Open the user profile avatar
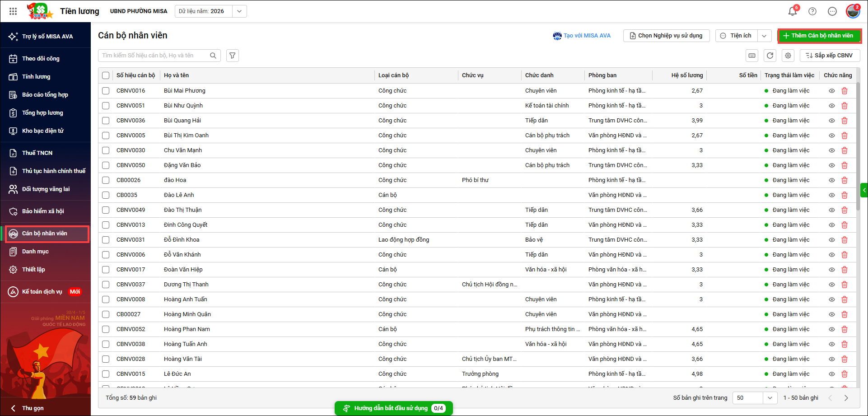Screen dimensions: 868x416 [x=853, y=11]
